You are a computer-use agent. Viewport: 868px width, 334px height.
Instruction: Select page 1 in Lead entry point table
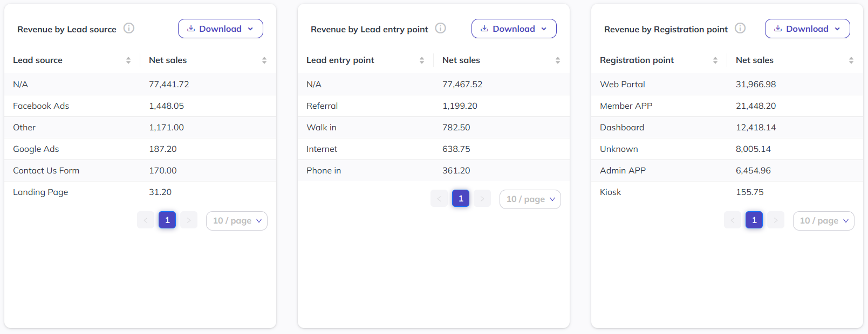(461, 198)
